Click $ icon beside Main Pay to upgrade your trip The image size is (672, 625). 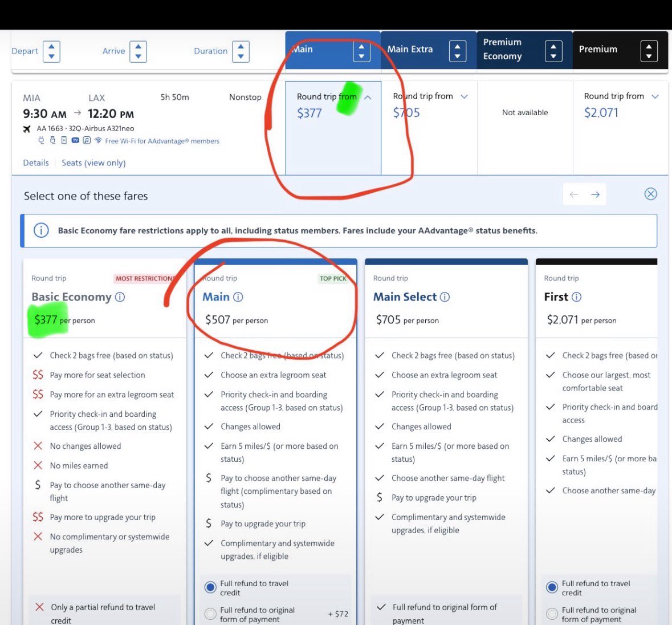(x=208, y=523)
